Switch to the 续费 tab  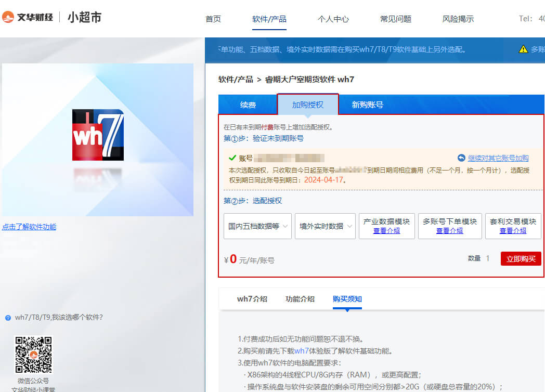point(248,104)
